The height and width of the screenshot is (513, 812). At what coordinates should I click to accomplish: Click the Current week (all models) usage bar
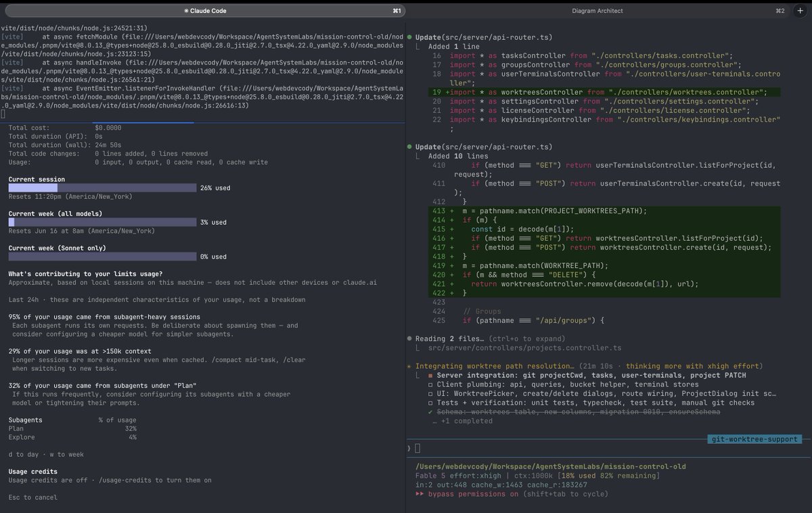point(101,222)
